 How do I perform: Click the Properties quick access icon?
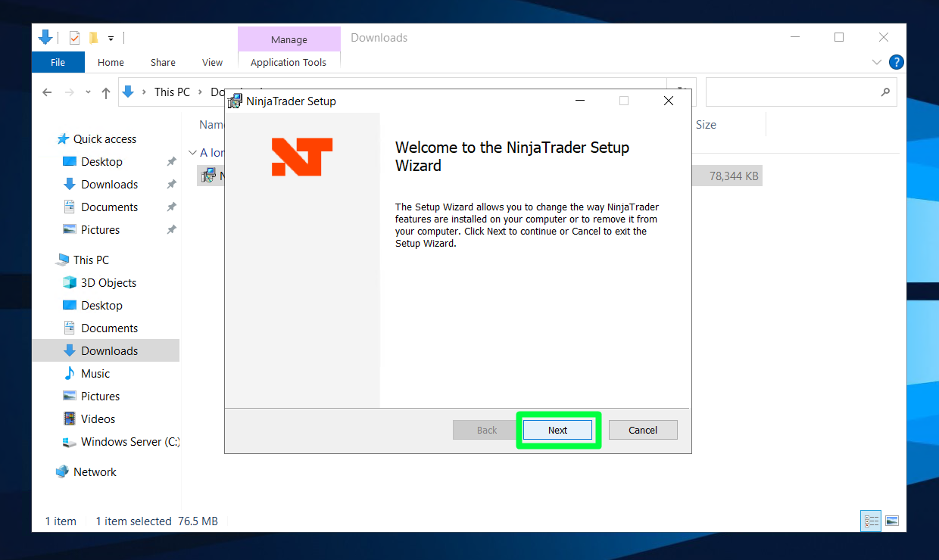pyautogui.click(x=74, y=38)
